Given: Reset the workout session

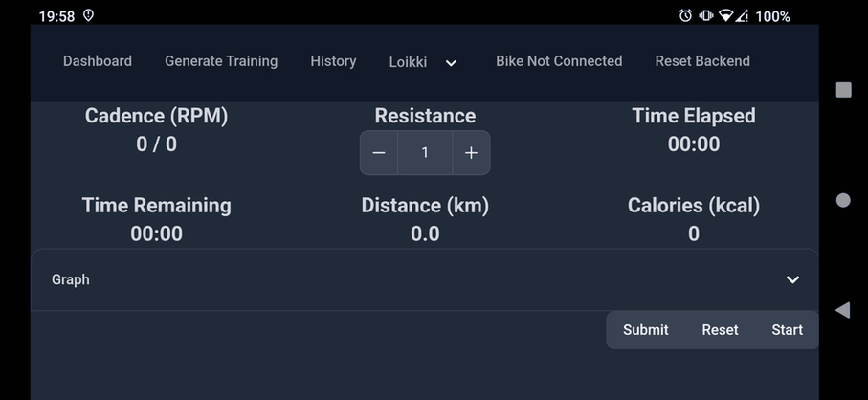Looking at the screenshot, I should [x=720, y=329].
